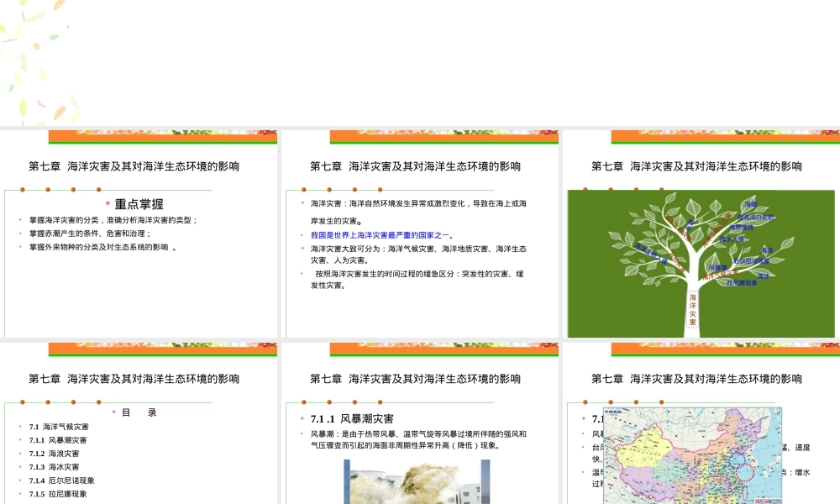Click contents entry 7.1.4 厄尔尼诺现象
840x504 pixels.
pyautogui.click(x=61, y=480)
